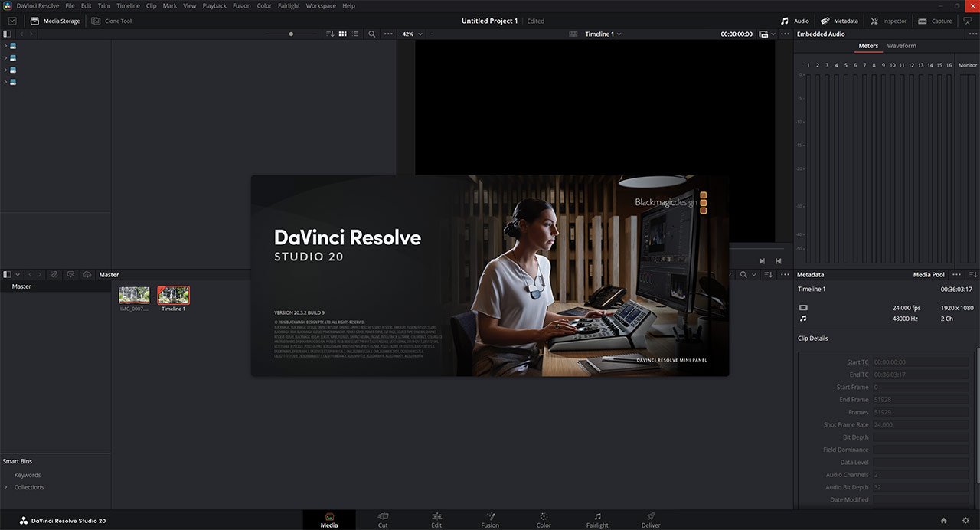Toggle the Audio panel
This screenshot has width=980, height=530.
pos(795,21)
